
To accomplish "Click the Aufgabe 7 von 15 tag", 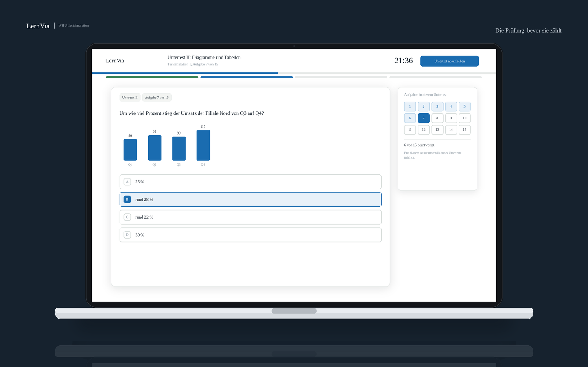I will [x=157, y=98].
